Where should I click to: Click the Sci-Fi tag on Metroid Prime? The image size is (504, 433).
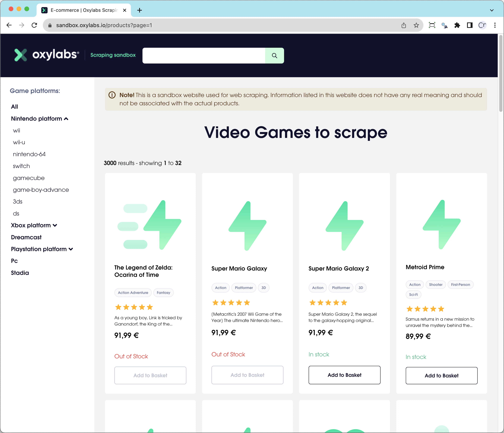[x=413, y=295]
